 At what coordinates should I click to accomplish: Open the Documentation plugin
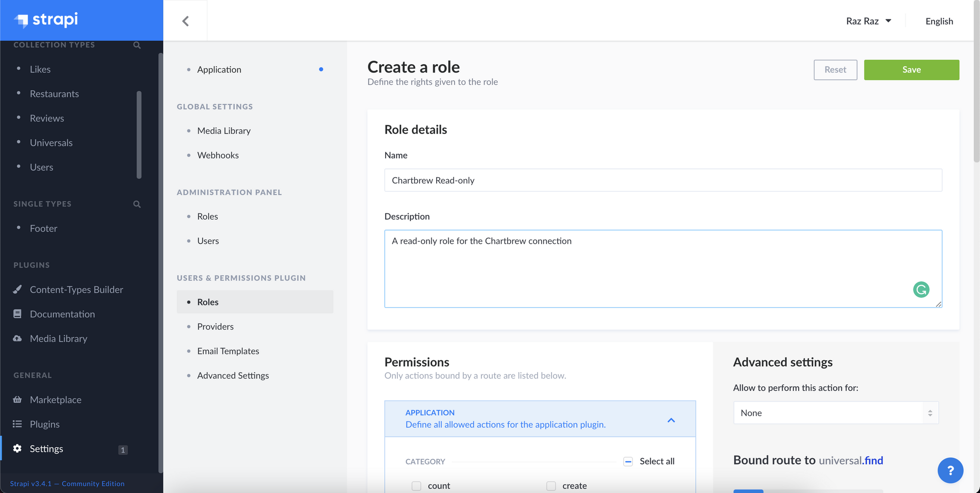click(x=62, y=314)
